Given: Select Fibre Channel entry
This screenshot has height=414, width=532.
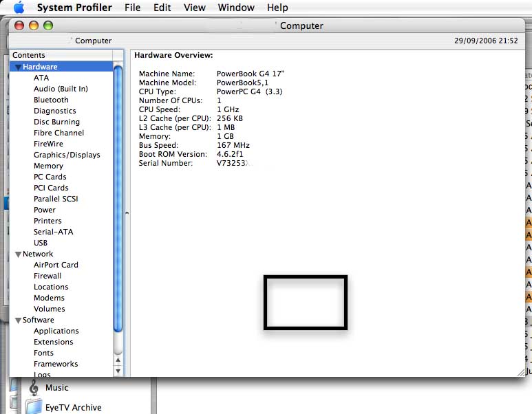Looking at the screenshot, I should pos(58,133).
